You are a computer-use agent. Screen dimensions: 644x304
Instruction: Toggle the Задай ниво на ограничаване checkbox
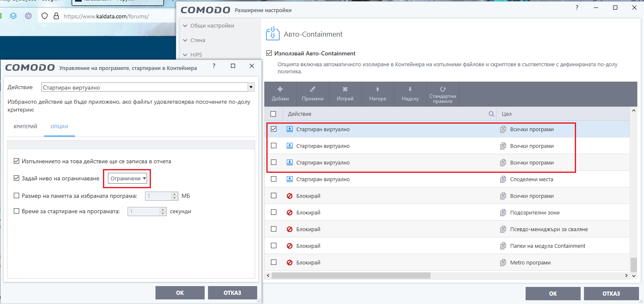pos(17,178)
